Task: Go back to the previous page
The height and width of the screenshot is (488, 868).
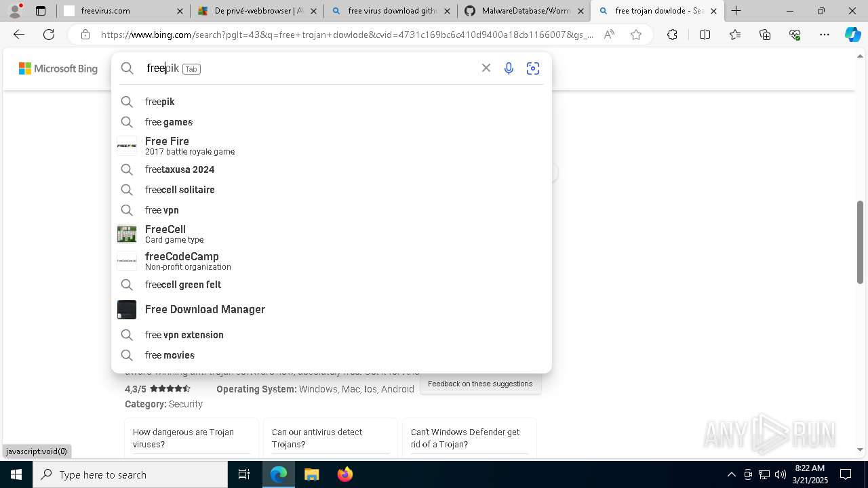Action: 19,35
